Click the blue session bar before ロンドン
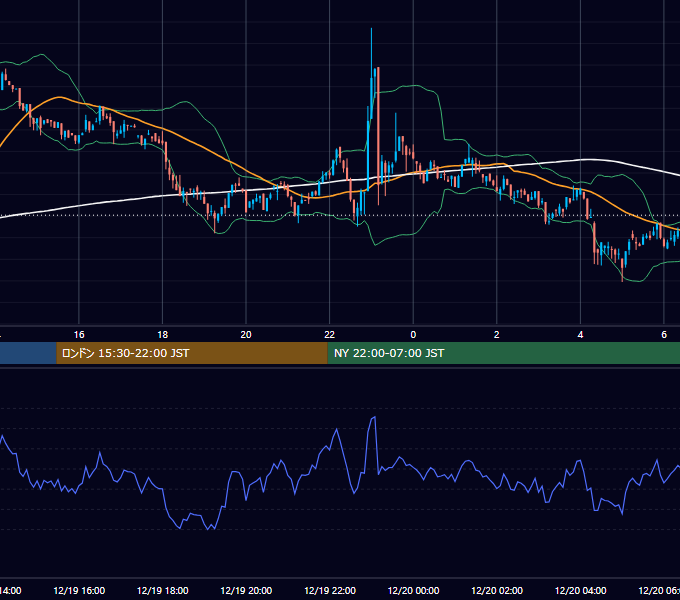 [x=28, y=353]
